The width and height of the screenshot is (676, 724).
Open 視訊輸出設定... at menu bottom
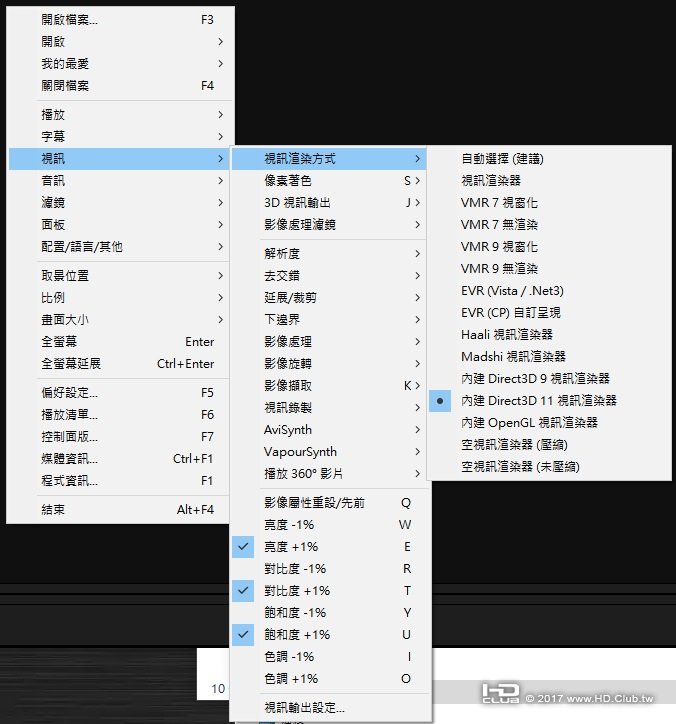[x=331, y=707]
